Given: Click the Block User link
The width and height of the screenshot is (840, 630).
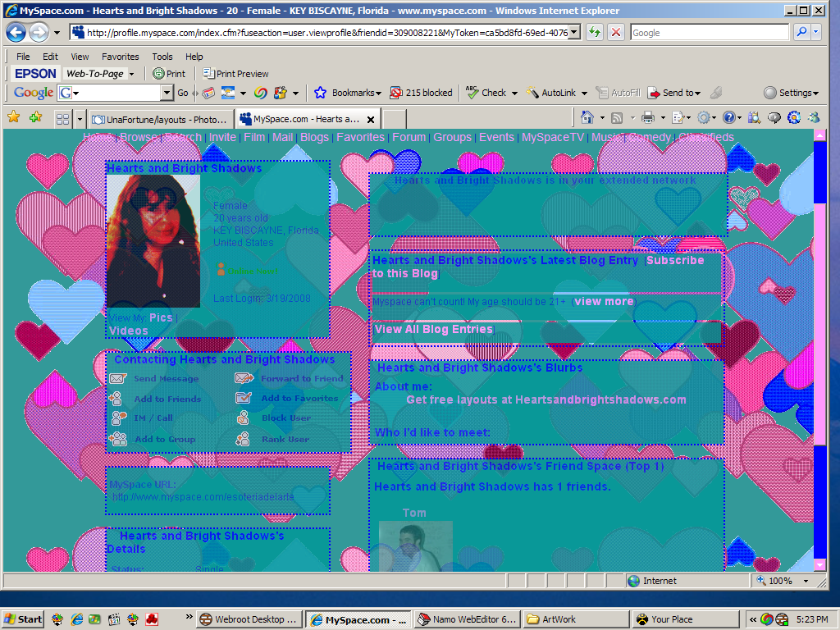Looking at the screenshot, I should 286,418.
